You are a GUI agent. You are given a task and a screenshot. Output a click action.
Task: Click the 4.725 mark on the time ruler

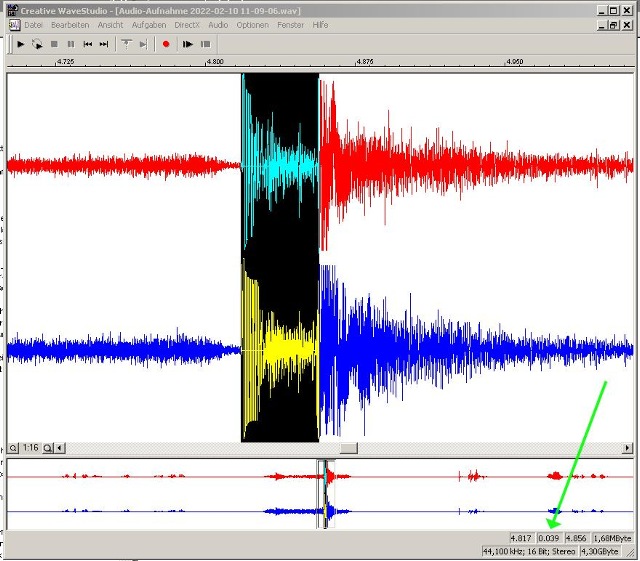[x=65, y=62]
